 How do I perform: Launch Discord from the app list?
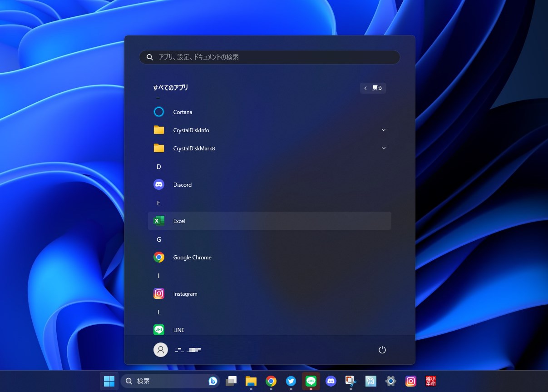270,184
